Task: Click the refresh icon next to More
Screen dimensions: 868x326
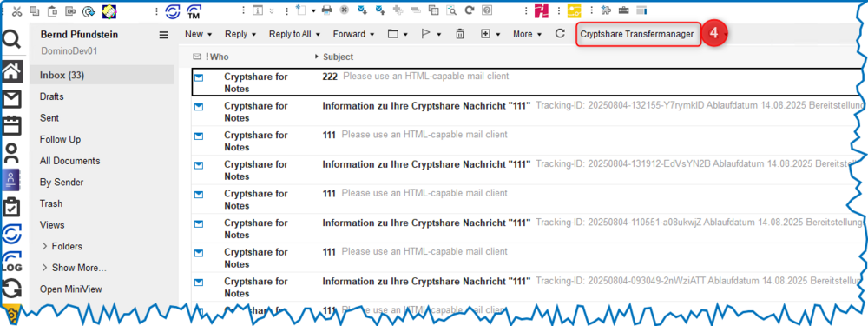Action: click(x=560, y=34)
